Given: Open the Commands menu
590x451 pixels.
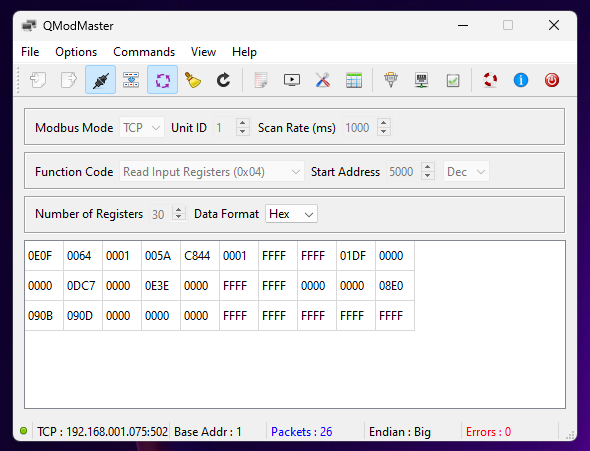Looking at the screenshot, I should (144, 52).
